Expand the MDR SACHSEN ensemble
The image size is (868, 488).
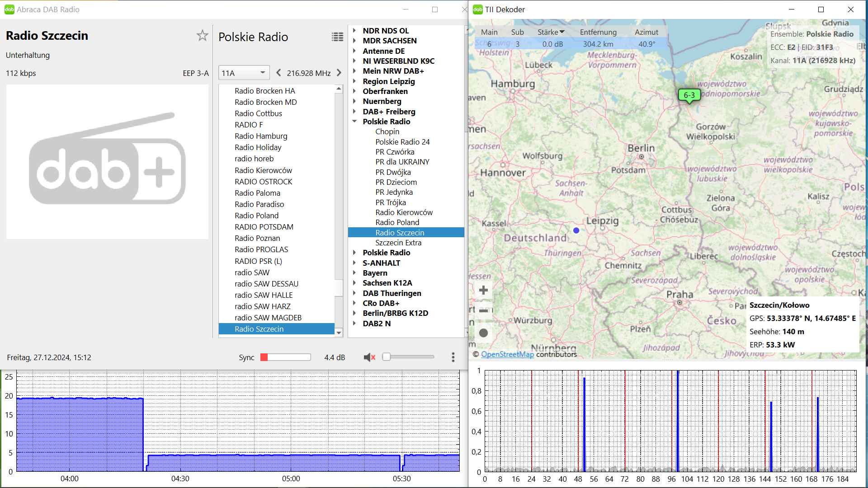354,41
